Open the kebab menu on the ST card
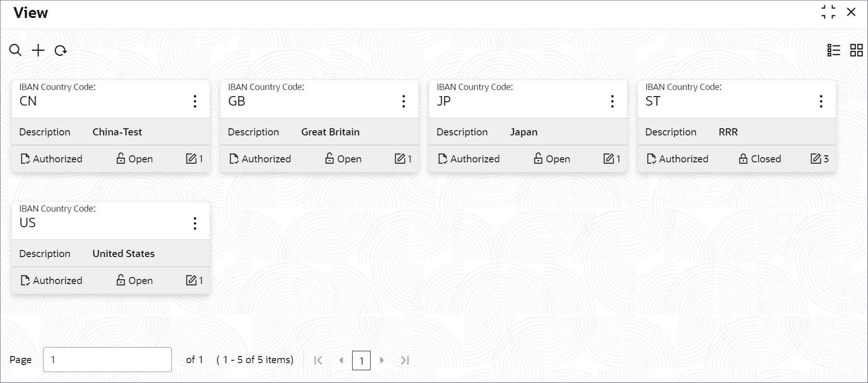 [821, 101]
